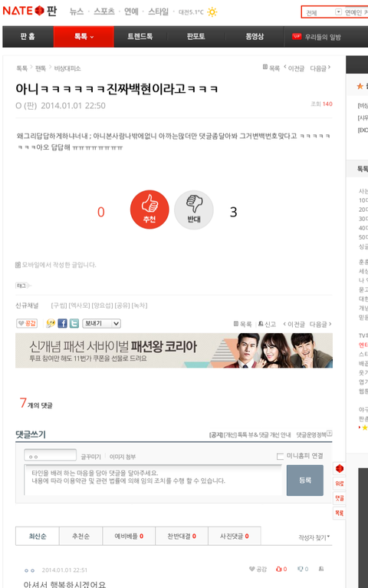Image resolution: width=368 pixels, height=588 pixels.
Task: Submit the comment with the 등록 button
Action: coord(305,481)
